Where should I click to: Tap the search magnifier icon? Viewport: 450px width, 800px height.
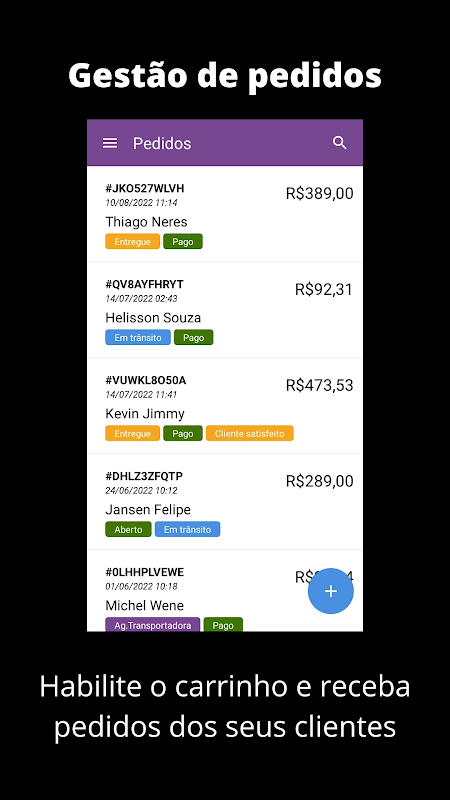tap(340, 143)
